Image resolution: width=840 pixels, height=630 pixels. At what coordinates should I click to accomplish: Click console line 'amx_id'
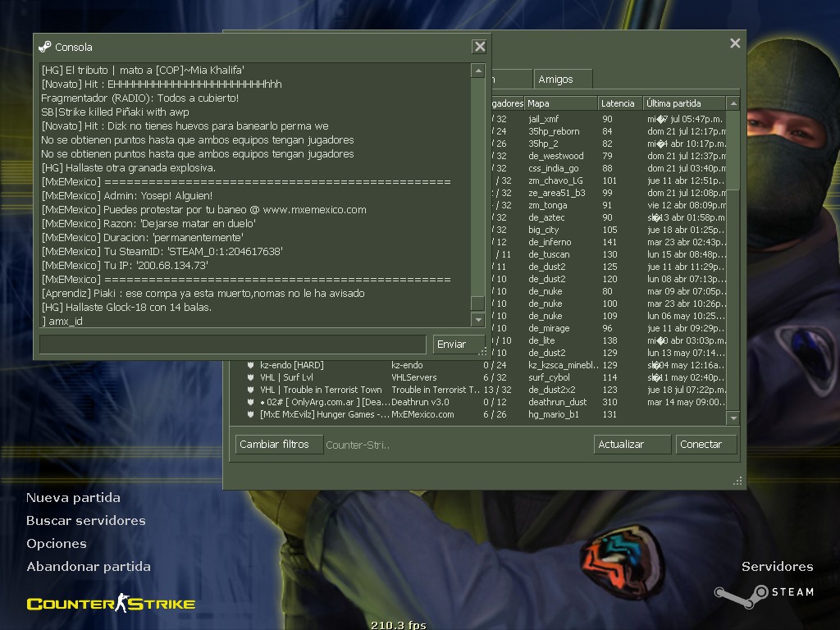(x=62, y=321)
